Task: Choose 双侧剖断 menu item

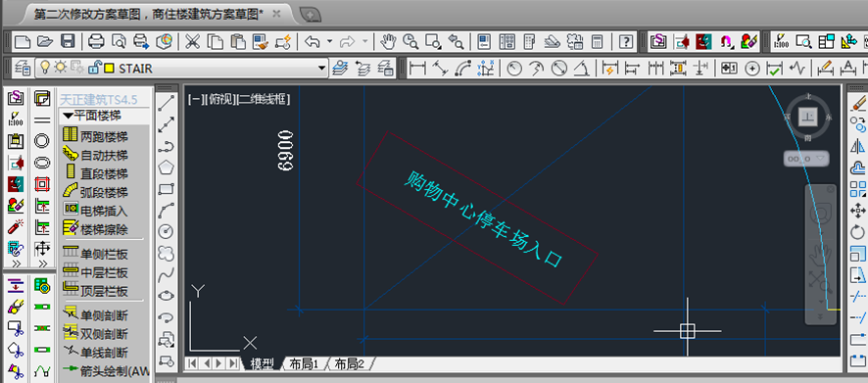Action: 104,334
